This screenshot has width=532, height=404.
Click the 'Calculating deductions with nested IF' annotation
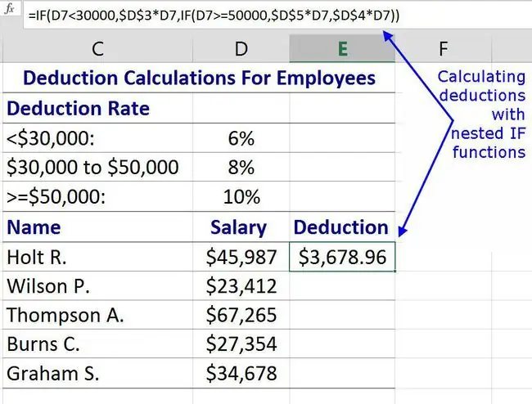482,114
